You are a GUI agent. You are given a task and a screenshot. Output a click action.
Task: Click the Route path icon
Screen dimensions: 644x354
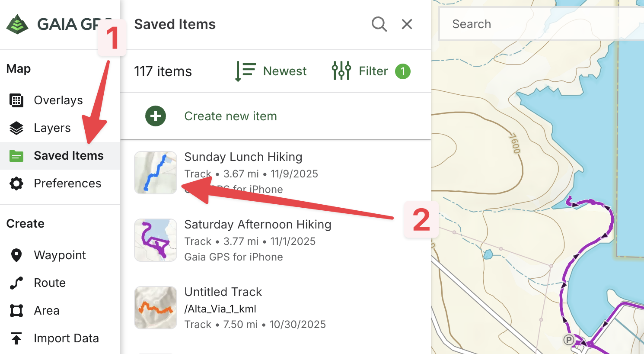(16, 283)
